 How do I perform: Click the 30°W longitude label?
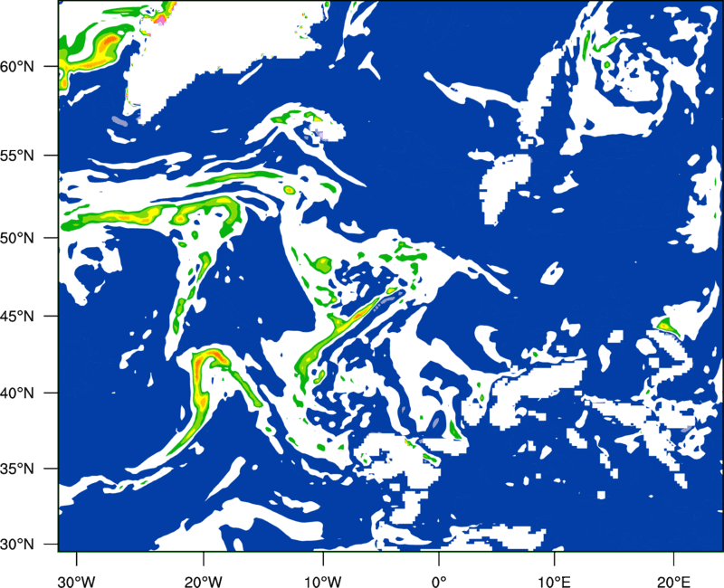pyautogui.click(x=77, y=582)
